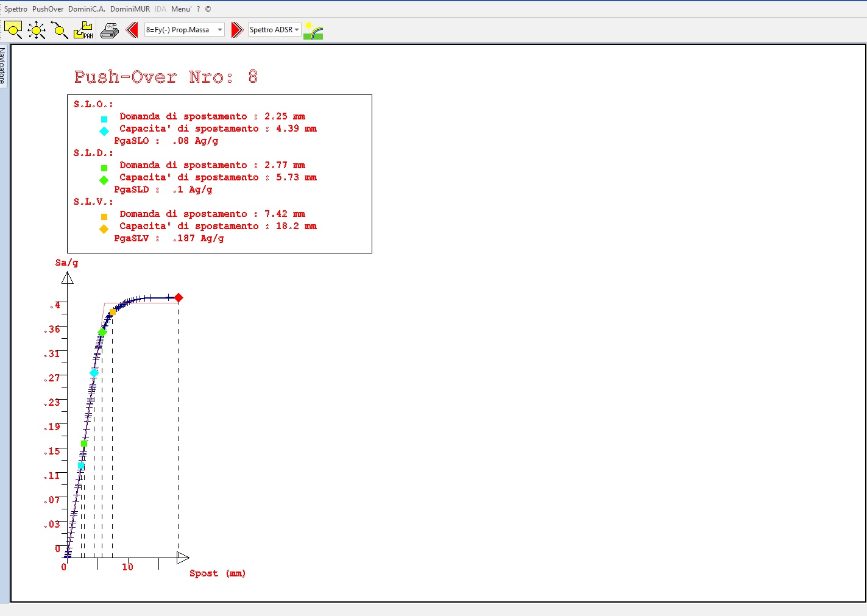Click the 'Push-Over Nro: 8' title
Screen dimensions: 867x616
[166, 77]
